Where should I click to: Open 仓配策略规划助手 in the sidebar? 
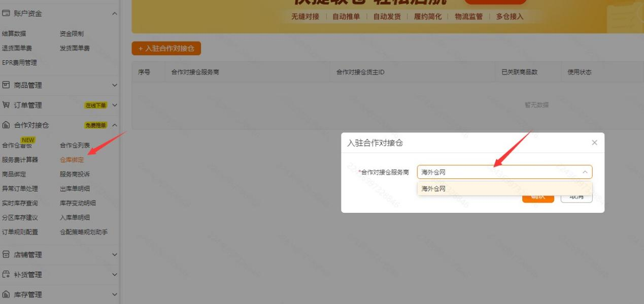(84, 232)
